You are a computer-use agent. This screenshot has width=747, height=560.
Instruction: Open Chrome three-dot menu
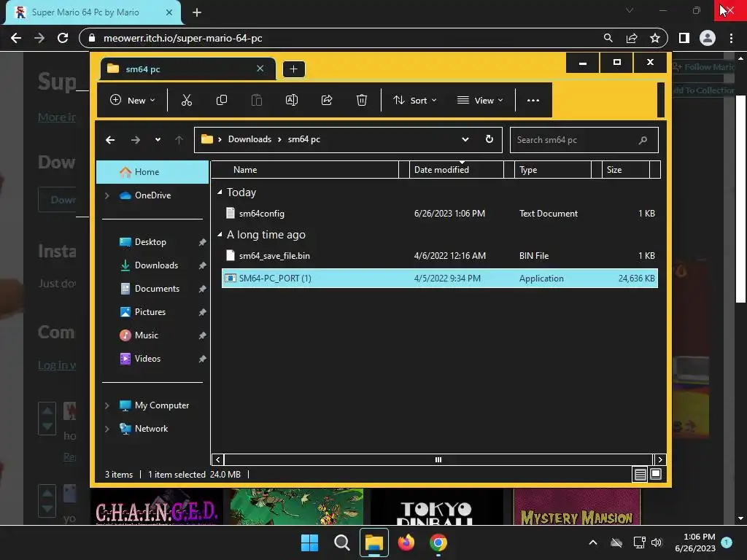tap(731, 38)
